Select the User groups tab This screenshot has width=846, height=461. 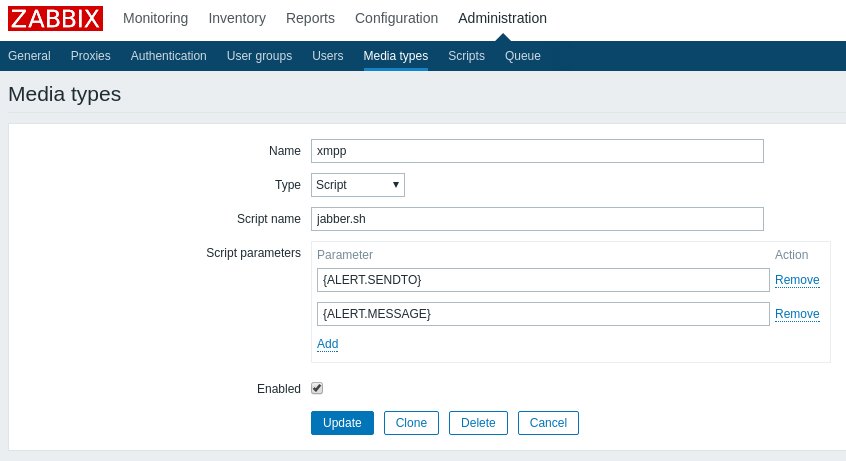tap(259, 56)
